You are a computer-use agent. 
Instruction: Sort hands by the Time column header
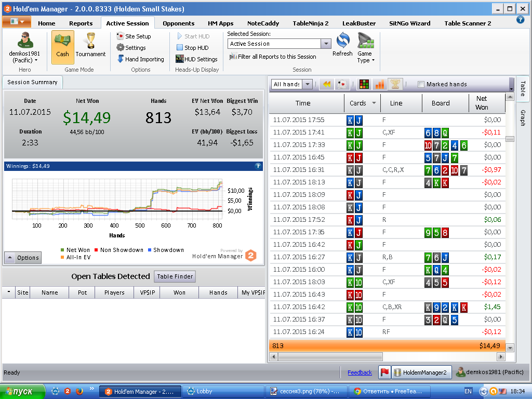click(x=307, y=103)
